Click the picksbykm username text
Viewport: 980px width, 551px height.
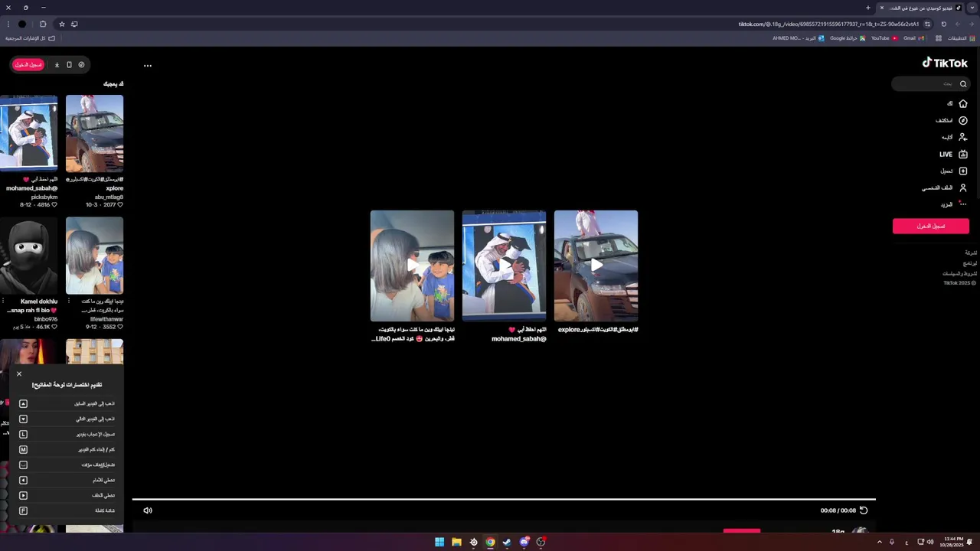pos(44,197)
